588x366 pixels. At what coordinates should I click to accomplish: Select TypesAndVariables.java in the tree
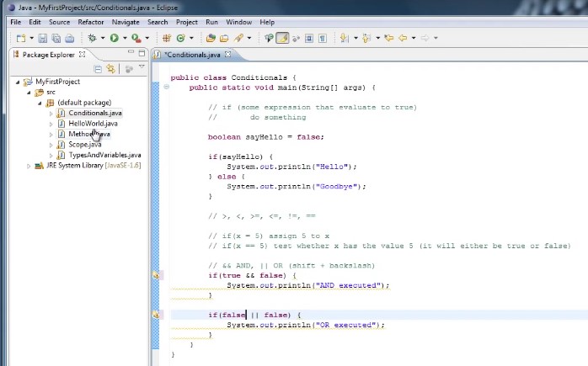click(104, 155)
